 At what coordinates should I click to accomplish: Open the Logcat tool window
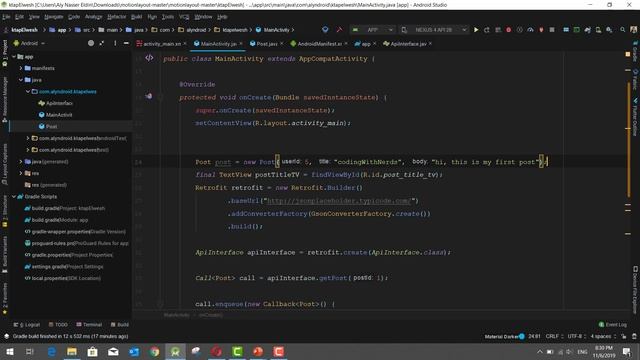pos(27,324)
